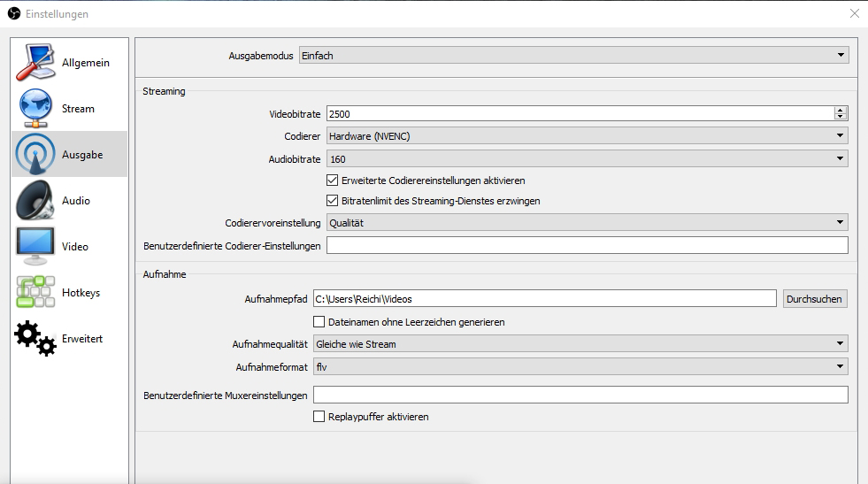Expand the Codierer Hardware (NVENC) dropdown
The image size is (868, 484).
point(587,136)
